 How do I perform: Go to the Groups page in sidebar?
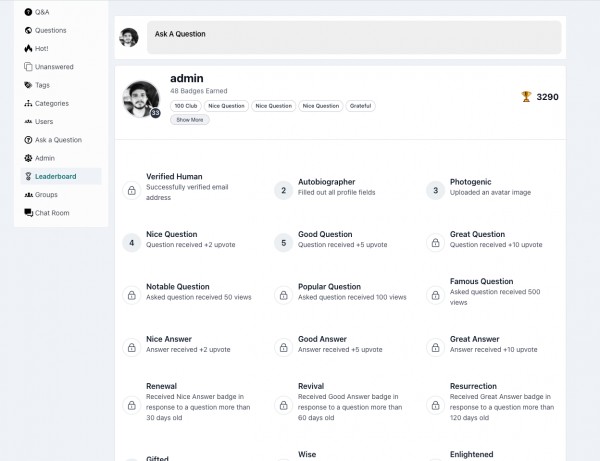click(x=46, y=195)
